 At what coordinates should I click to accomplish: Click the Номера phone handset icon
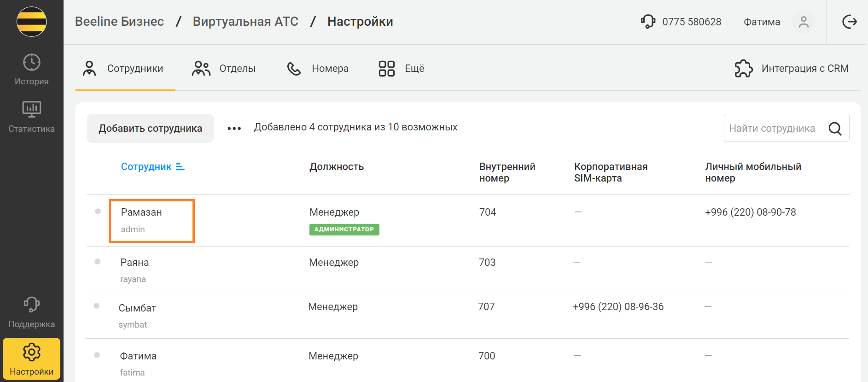point(294,69)
